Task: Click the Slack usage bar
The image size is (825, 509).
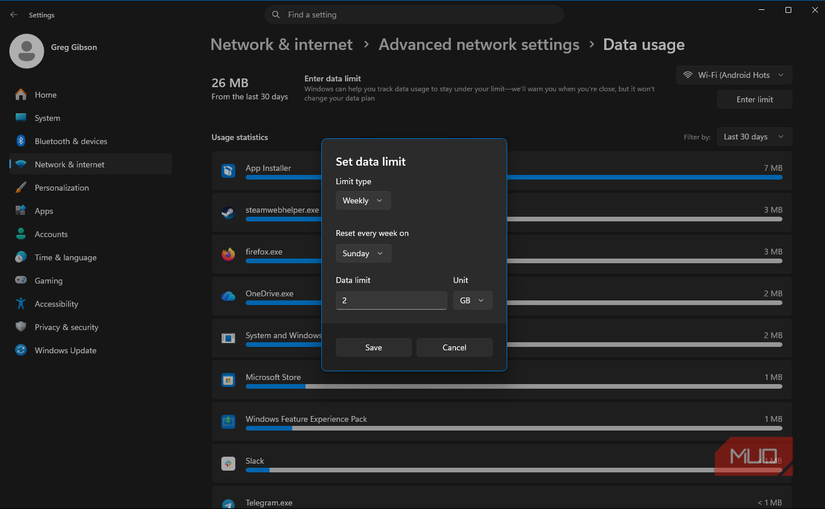Action: click(x=514, y=470)
